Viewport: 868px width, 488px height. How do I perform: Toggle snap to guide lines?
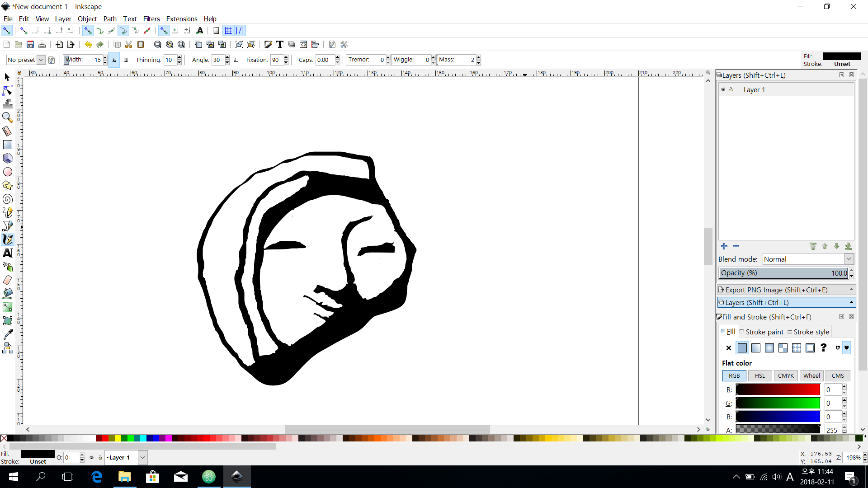pyautogui.click(x=240, y=31)
